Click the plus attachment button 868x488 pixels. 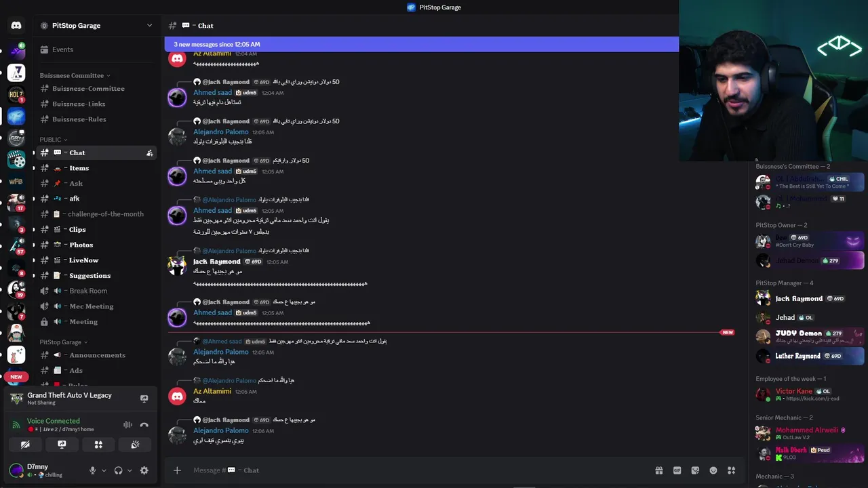[x=177, y=470]
